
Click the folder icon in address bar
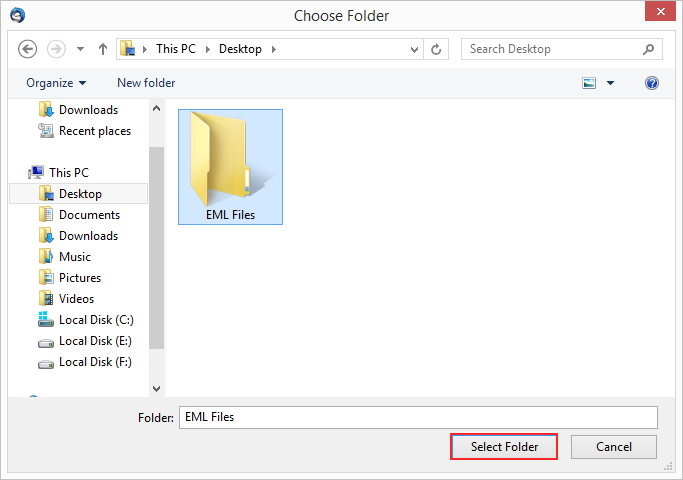[128, 48]
